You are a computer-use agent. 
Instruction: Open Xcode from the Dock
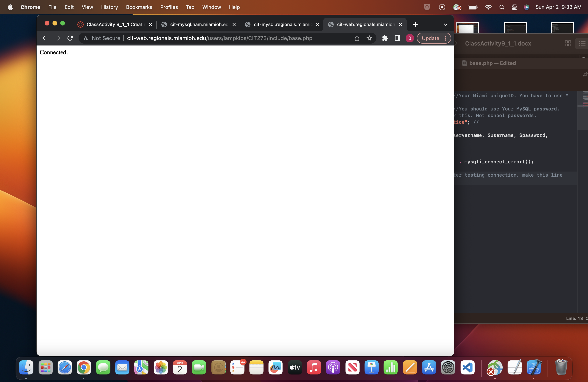click(534, 368)
